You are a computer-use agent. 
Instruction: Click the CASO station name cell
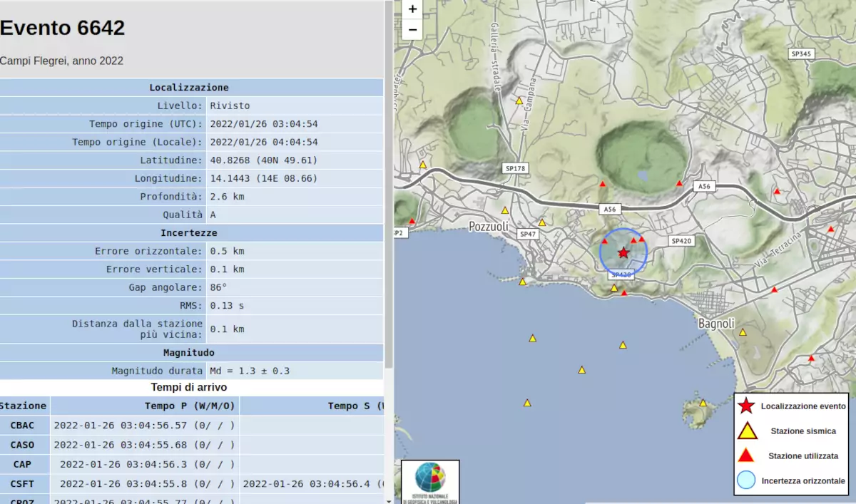tap(24, 445)
